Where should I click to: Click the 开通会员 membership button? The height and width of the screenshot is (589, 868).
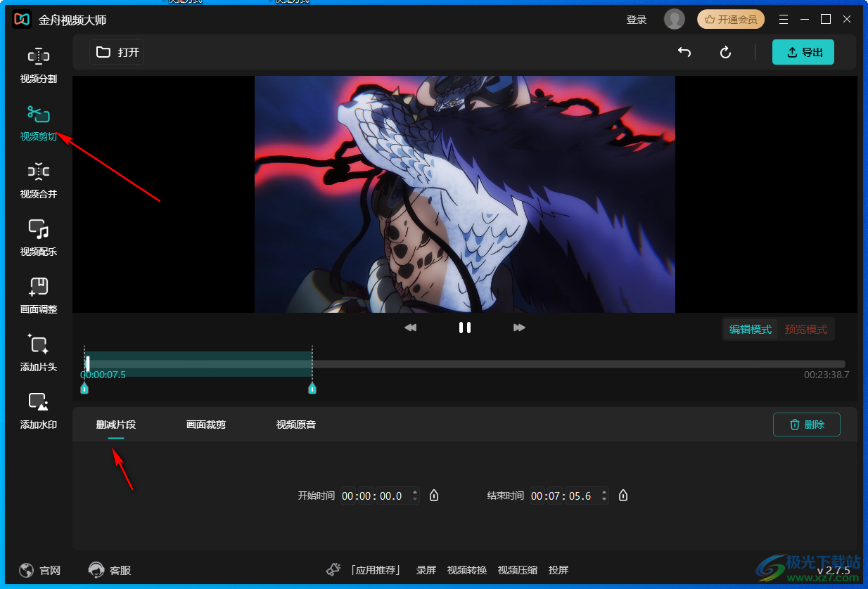[731, 20]
